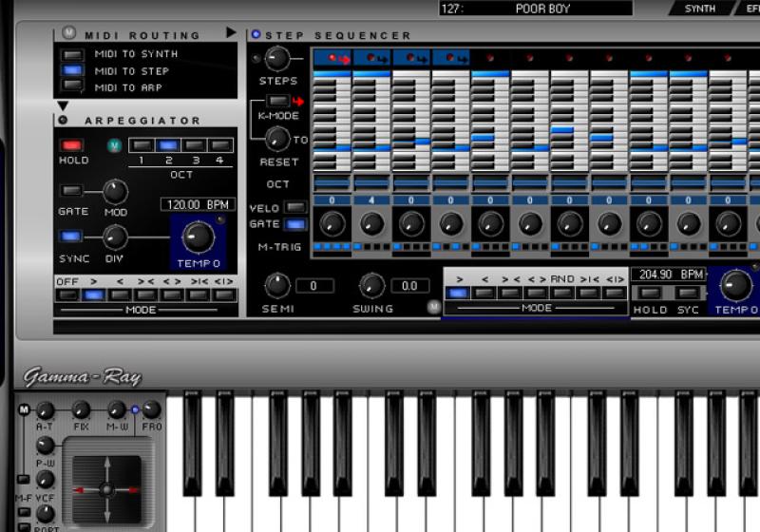Click the M button in MIDI Routing header
Screen dimensions: 760x532
[68, 33]
